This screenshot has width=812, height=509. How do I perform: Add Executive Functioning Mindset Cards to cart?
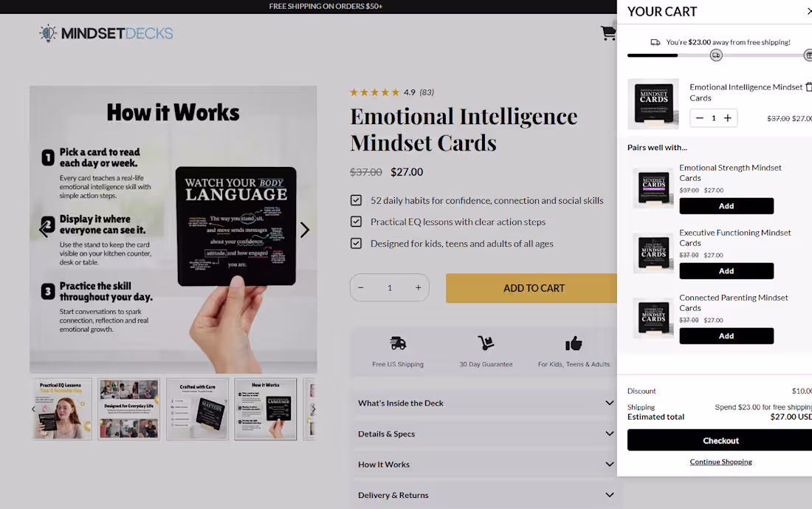[x=726, y=271]
